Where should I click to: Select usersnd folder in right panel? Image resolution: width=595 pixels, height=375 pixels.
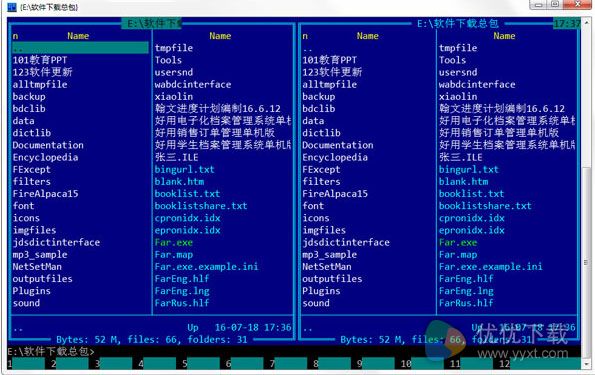tap(458, 72)
